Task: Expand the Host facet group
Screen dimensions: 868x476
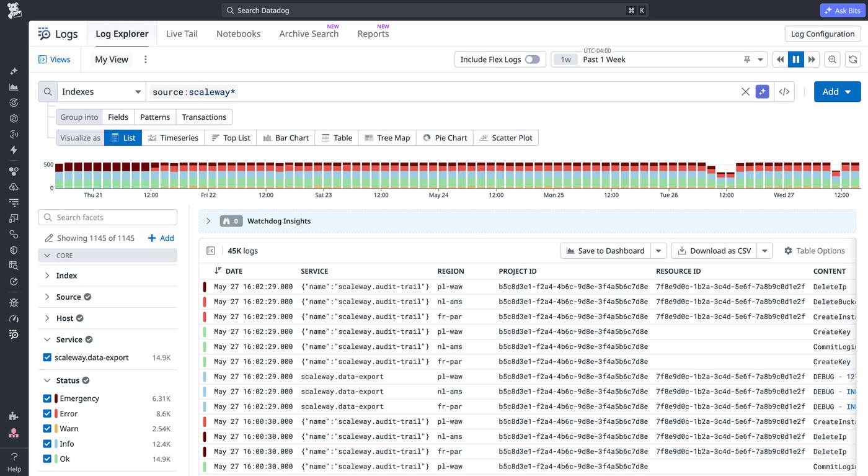Action: point(47,318)
